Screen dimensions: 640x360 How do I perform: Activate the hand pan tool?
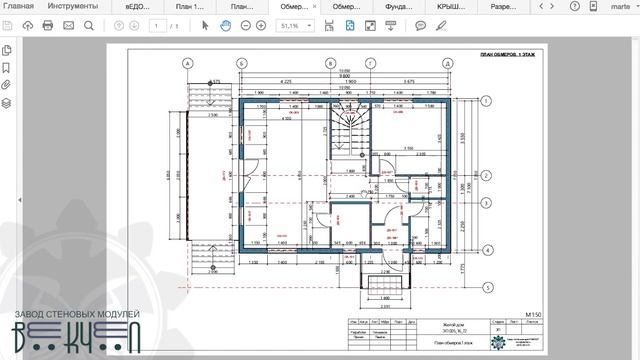click(x=225, y=26)
